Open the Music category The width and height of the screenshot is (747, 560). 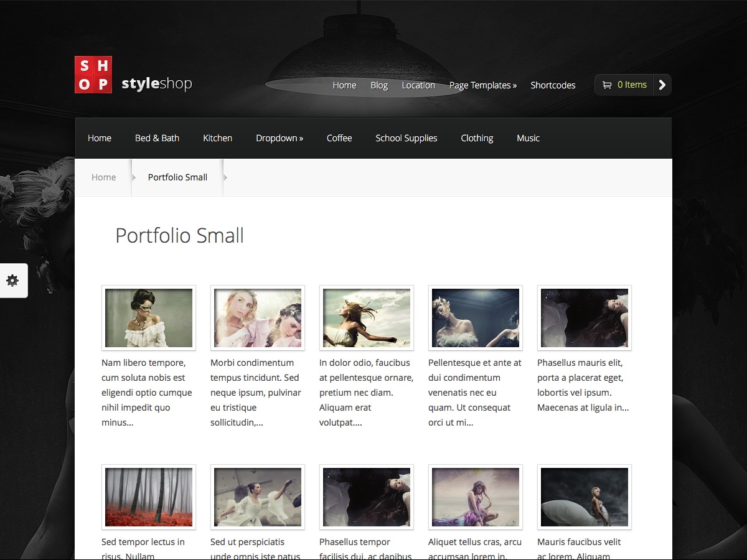click(528, 138)
